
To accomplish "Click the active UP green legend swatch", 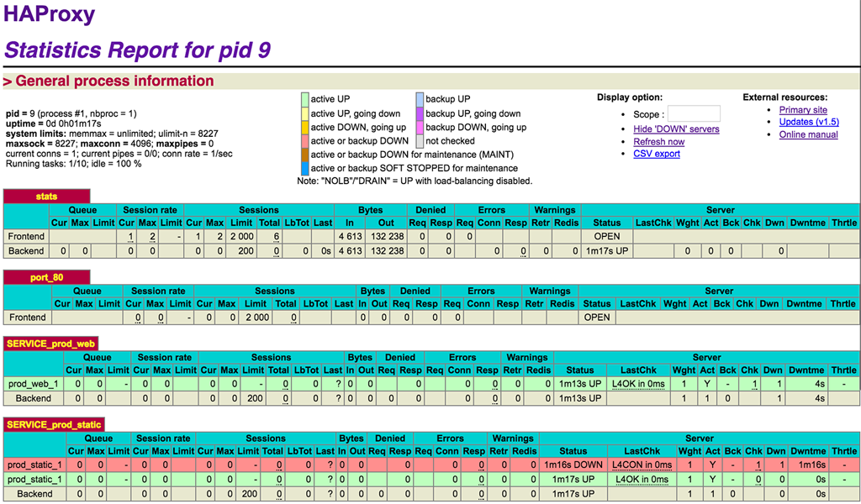I will tap(304, 99).
